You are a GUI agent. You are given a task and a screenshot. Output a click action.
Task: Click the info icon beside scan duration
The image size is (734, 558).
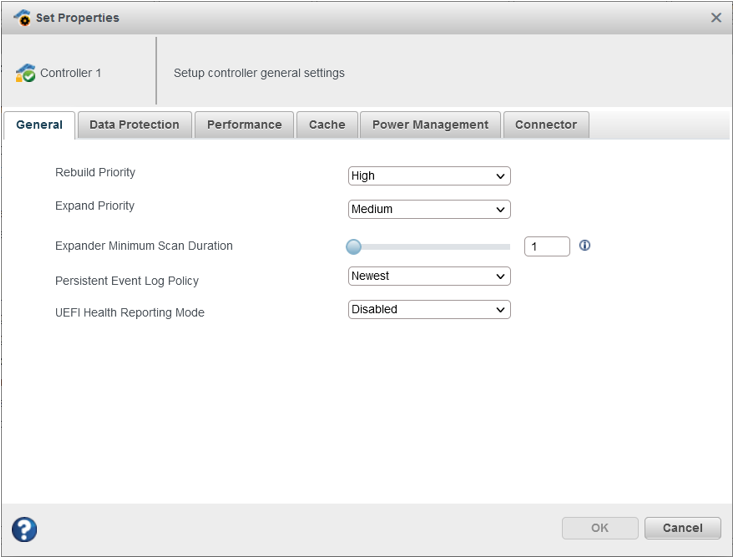coord(585,245)
